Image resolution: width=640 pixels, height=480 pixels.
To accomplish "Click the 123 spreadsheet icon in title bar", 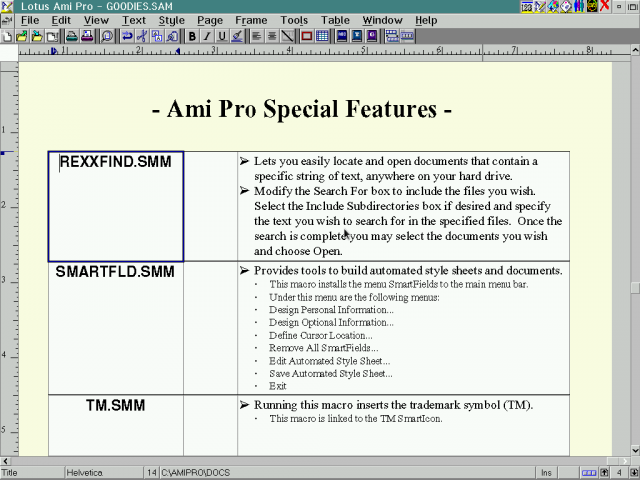I will [x=527, y=7].
